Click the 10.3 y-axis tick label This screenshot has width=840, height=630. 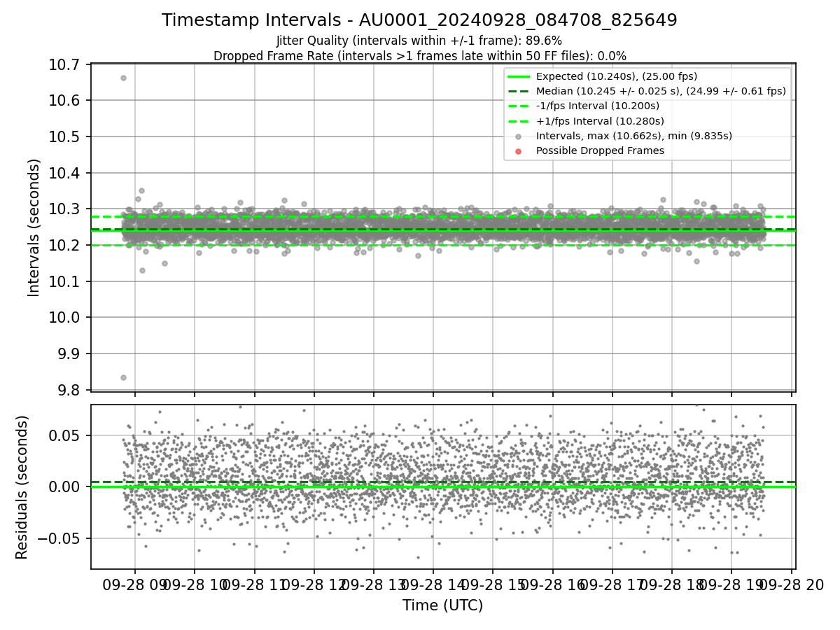(66, 209)
